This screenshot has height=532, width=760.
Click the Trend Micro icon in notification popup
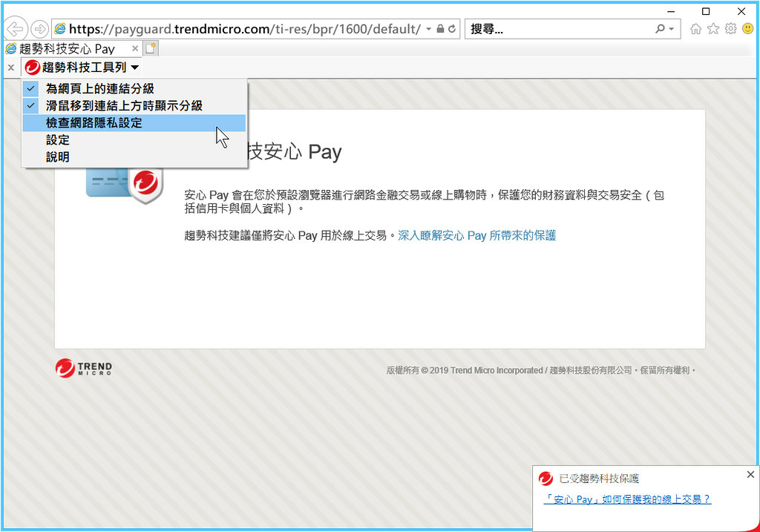tap(546, 479)
